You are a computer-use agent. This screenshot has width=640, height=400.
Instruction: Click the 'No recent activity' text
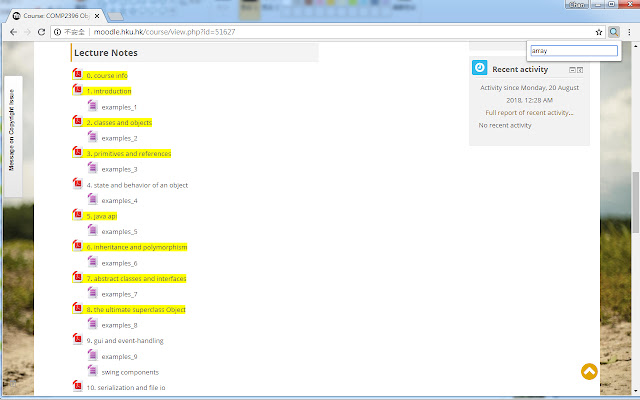(505, 125)
